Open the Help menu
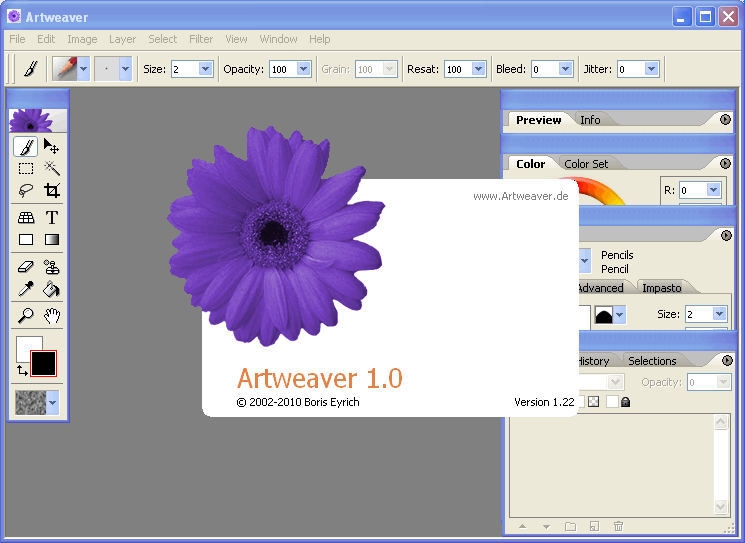Screen dimensions: 745x543 pos(320,39)
